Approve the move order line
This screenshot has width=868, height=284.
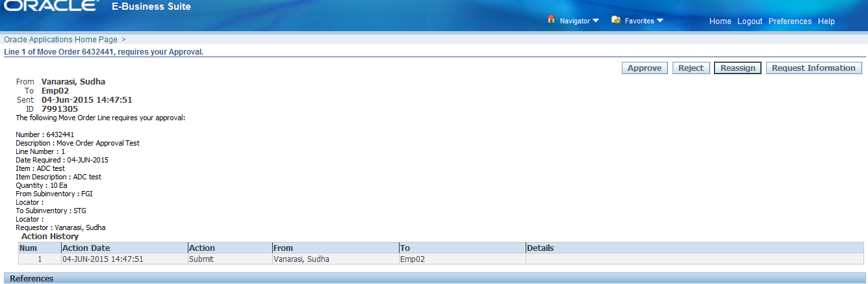(x=645, y=68)
